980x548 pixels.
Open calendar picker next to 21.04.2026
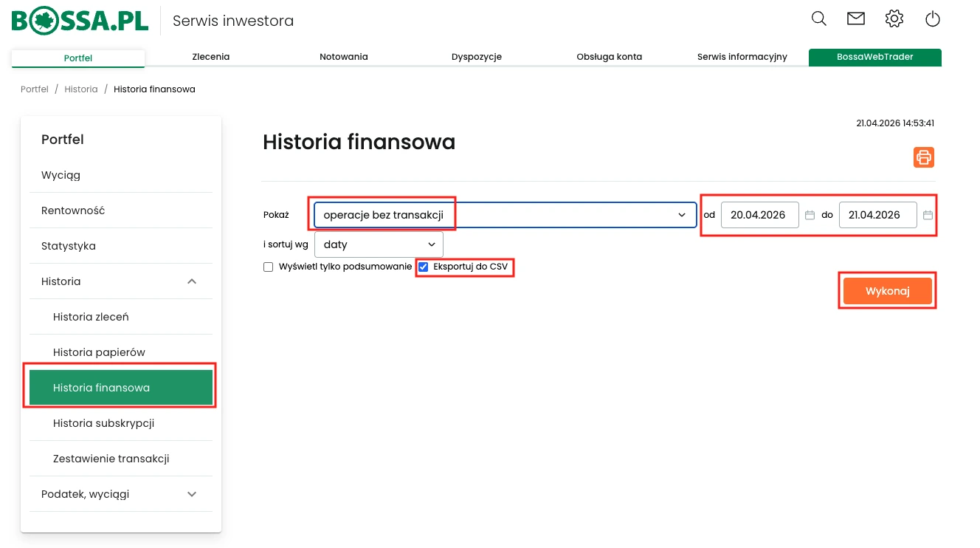(928, 215)
